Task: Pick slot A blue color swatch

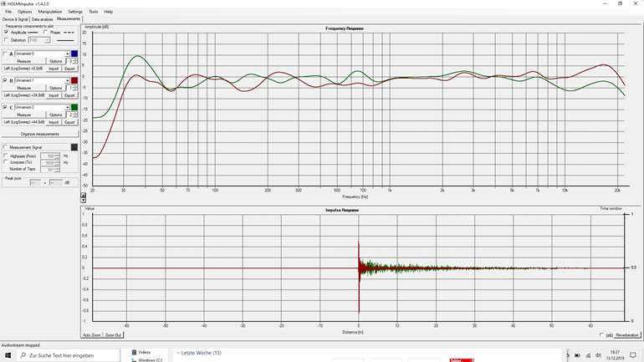Action: [x=74, y=54]
